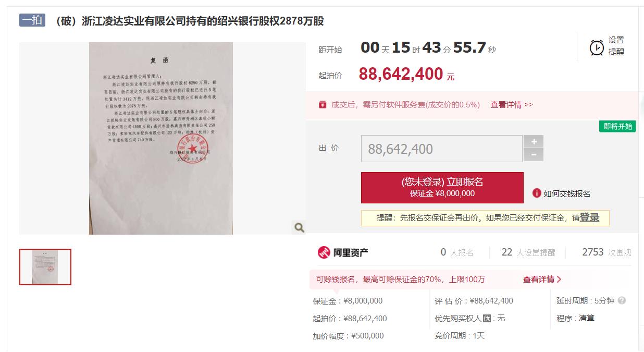The height and width of the screenshot is (352, 644).
Task: Select the document thumbnail below main image
Action: (45, 267)
